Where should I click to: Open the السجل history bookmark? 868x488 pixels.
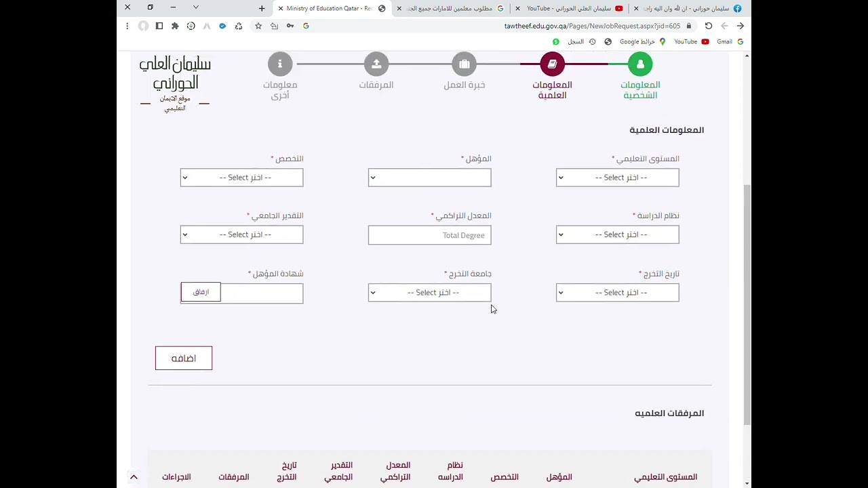[580, 41]
